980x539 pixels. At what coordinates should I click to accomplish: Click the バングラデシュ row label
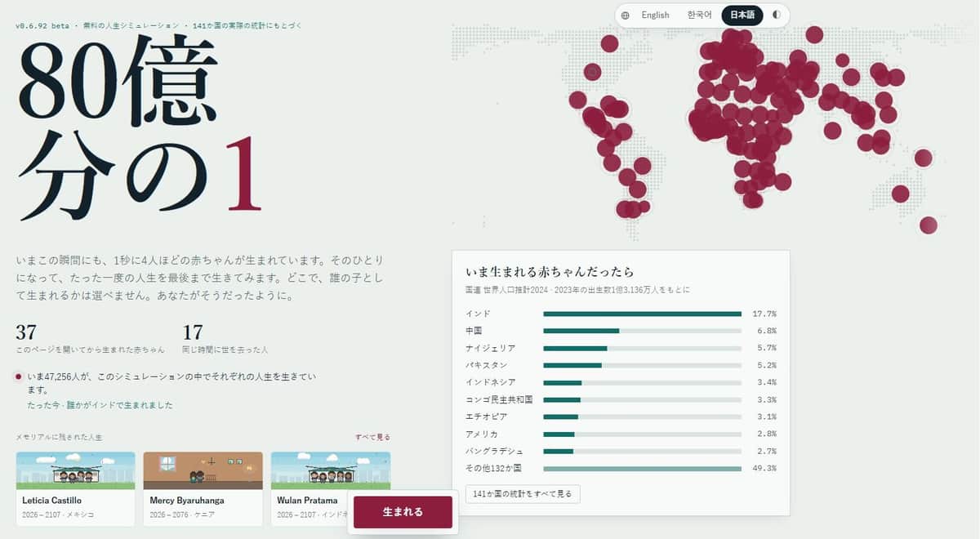pyautogui.click(x=494, y=451)
